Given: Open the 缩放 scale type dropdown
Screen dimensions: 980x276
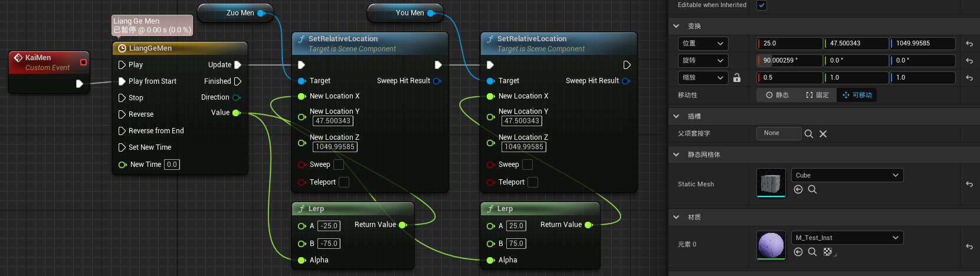Looking at the screenshot, I should tap(703, 78).
